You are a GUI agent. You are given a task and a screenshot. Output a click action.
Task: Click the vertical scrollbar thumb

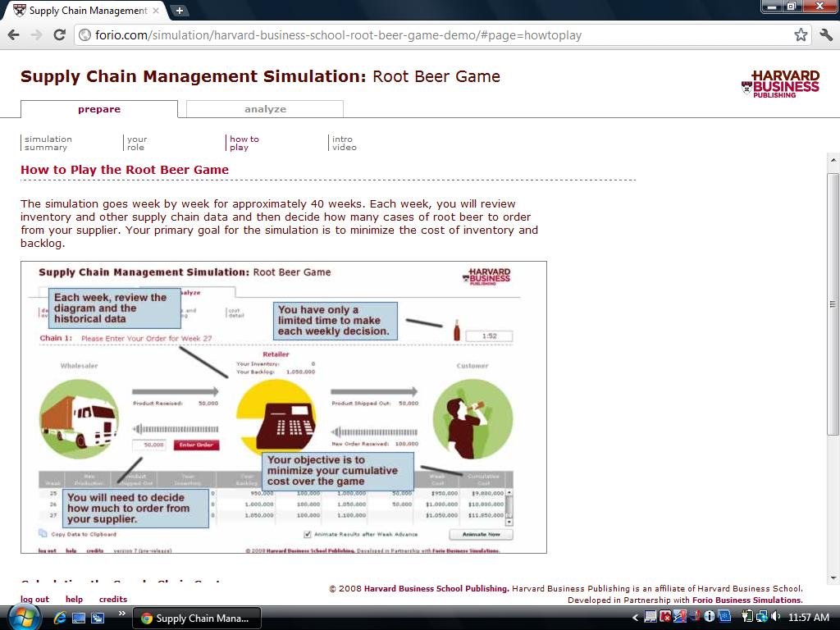(x=833, y=304)
